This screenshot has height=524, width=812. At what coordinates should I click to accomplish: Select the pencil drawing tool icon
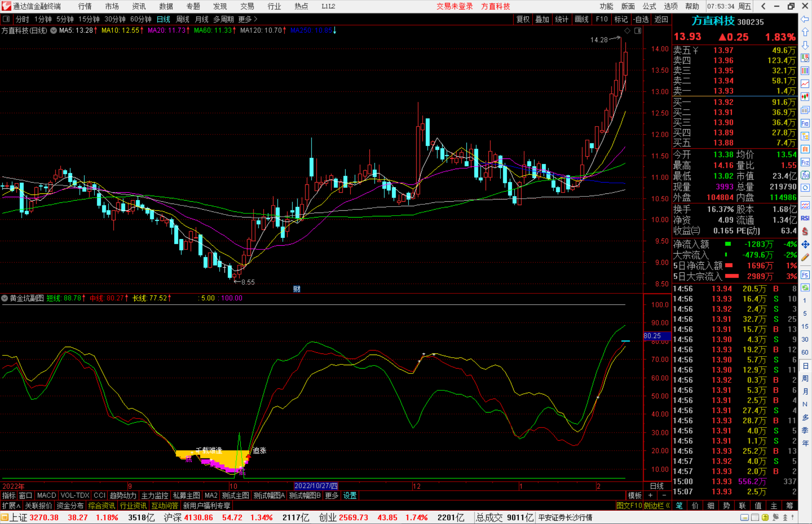click(x=805, y=258)
